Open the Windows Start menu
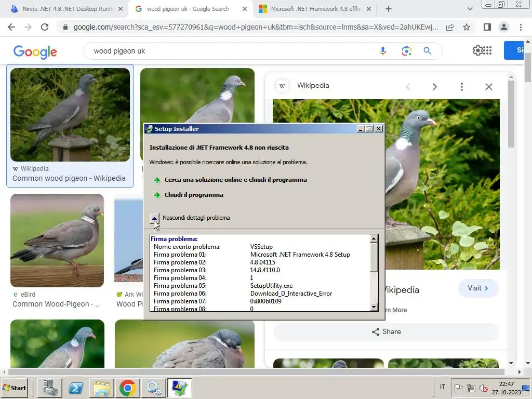This screenshot has height=399, width=532. tap(14, 388)
